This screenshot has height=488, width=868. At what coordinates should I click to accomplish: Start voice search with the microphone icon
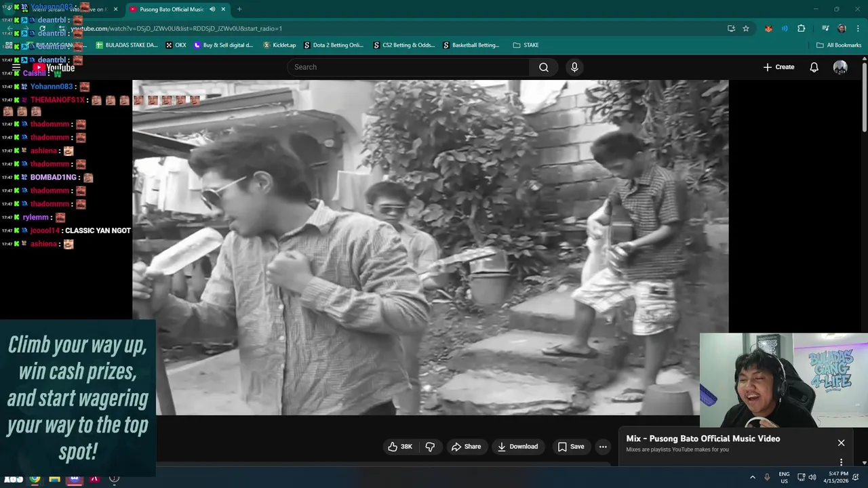coord(574,67)
